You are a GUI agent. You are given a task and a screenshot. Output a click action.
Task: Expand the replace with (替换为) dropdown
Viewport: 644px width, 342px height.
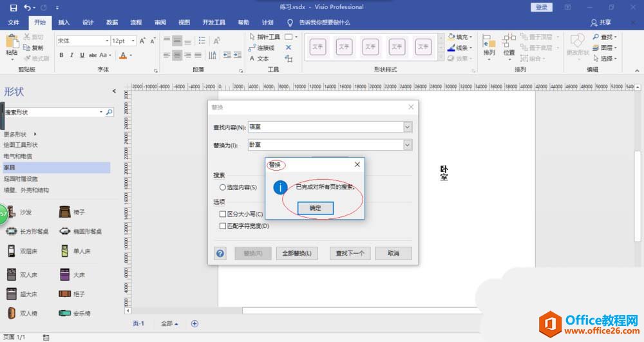pos(407,146)
